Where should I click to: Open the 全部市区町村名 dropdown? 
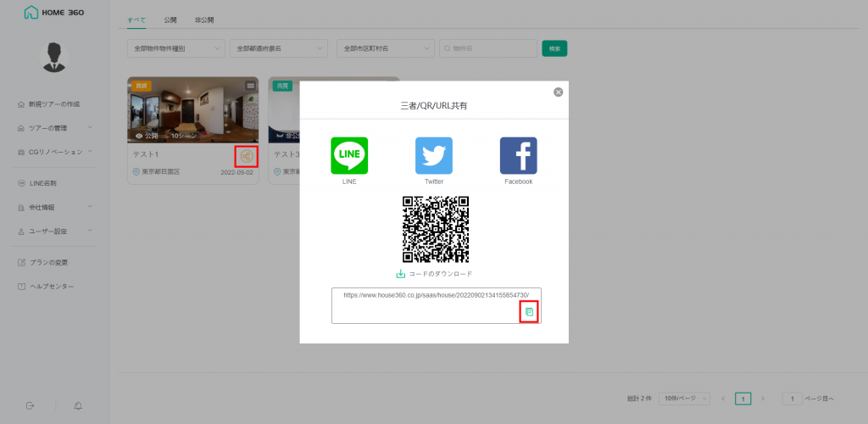(385, 48)
